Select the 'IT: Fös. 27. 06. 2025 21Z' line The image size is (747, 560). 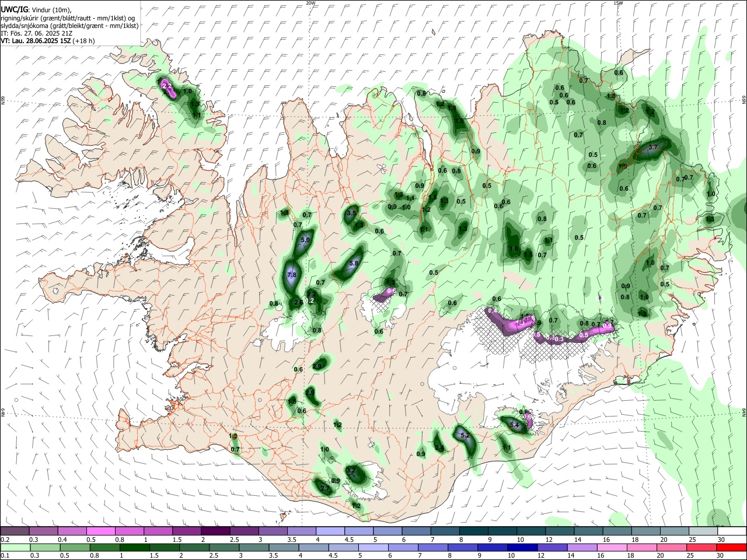pos(37,33)
